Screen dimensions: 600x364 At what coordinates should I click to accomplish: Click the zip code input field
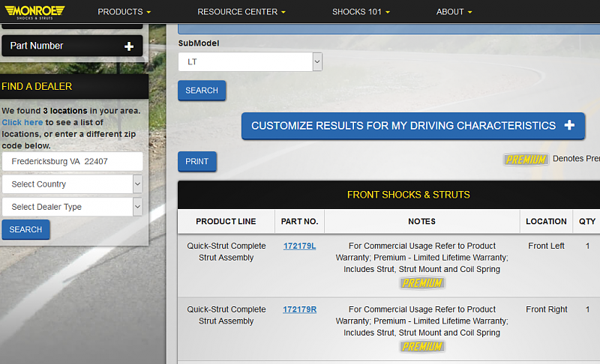tap(72, 161)
